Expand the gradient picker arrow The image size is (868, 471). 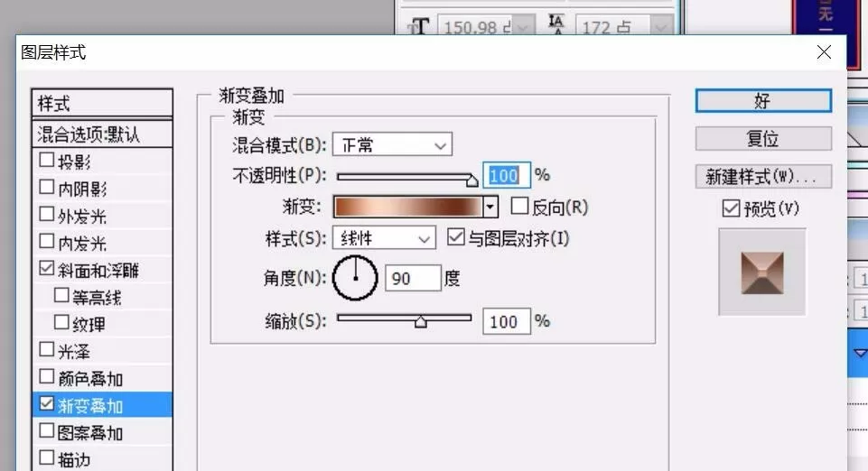(x=490, y=207)
